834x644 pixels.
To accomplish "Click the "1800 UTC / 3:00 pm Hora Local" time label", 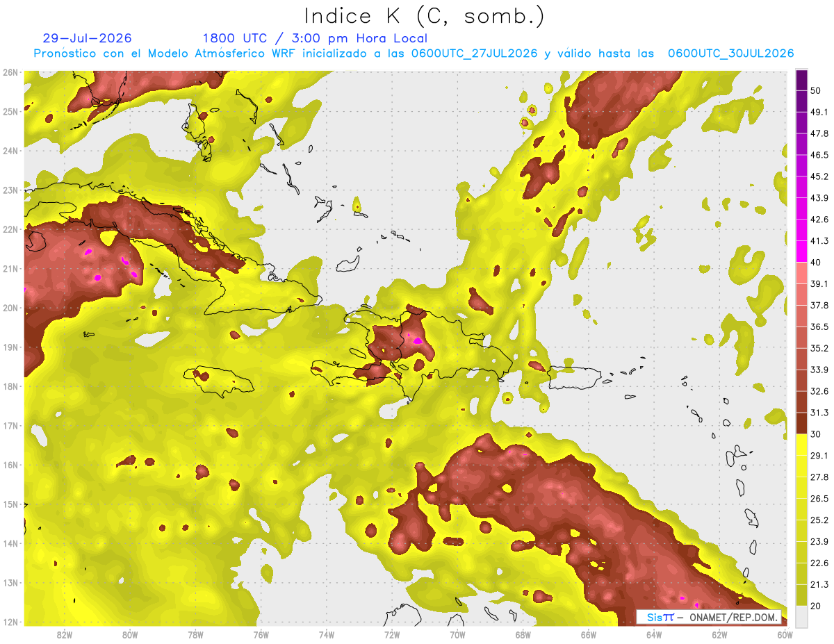I will coord(315,38).
